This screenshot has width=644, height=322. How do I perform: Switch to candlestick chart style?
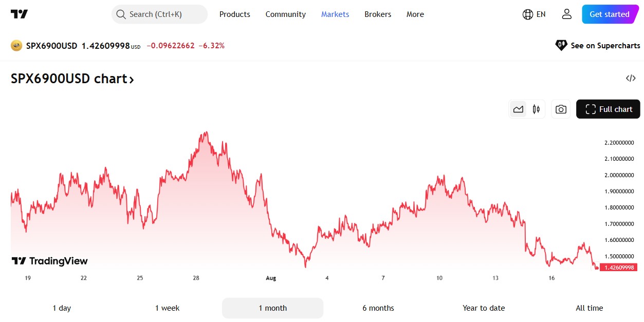(x=536, y=109)
